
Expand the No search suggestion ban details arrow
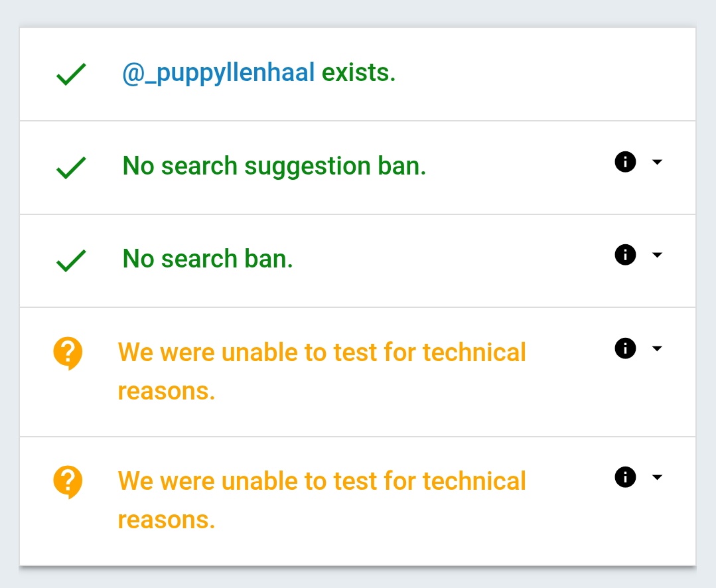click(657, 162)
